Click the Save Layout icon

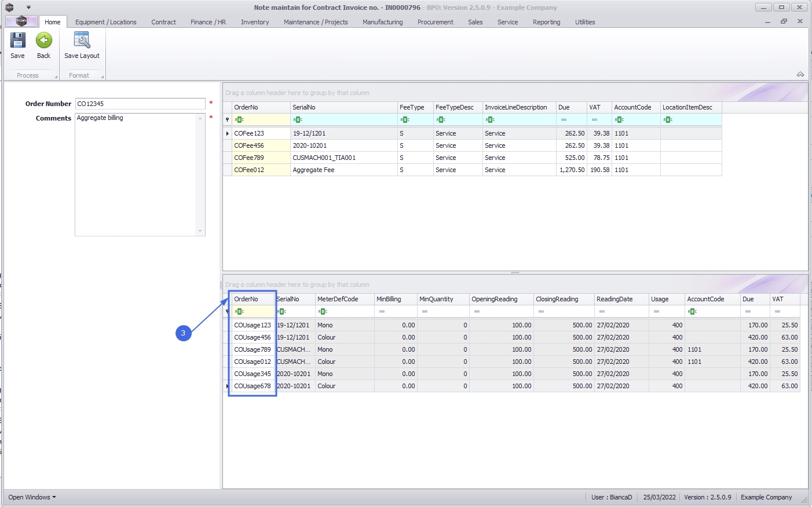point(82,41)
